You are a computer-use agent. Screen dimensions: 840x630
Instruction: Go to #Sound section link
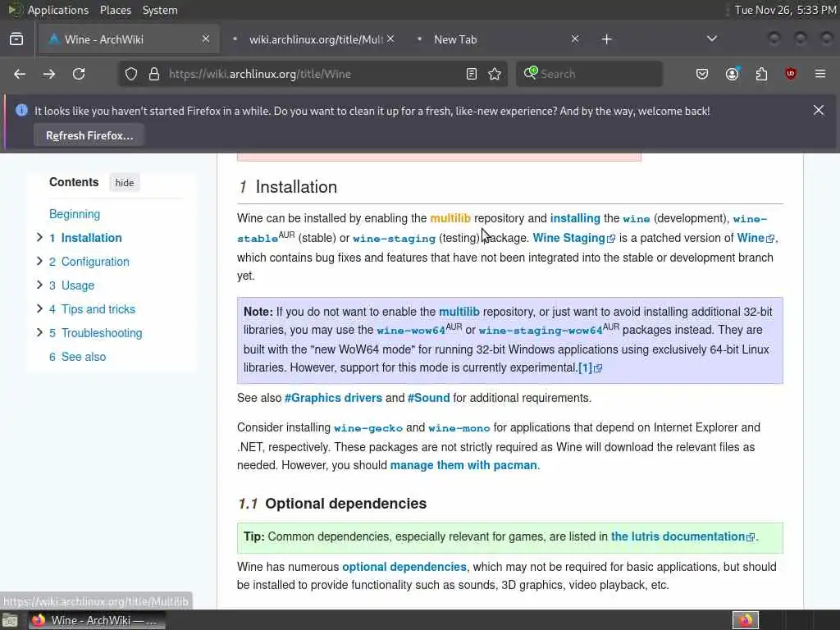click(428, 398)
